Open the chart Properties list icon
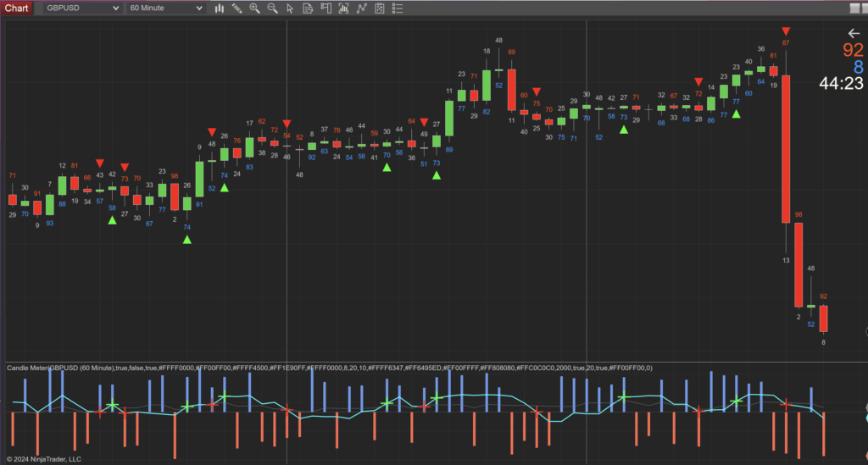 click(x=398, y=8)
